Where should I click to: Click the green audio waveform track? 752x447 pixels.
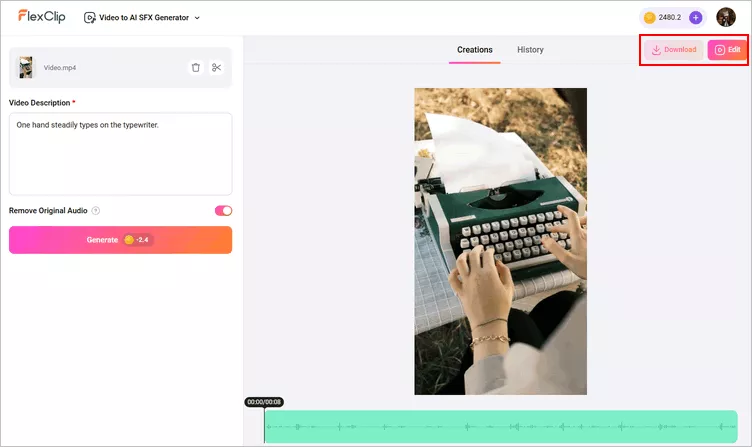pyautogui.click(x=501, y=426)
